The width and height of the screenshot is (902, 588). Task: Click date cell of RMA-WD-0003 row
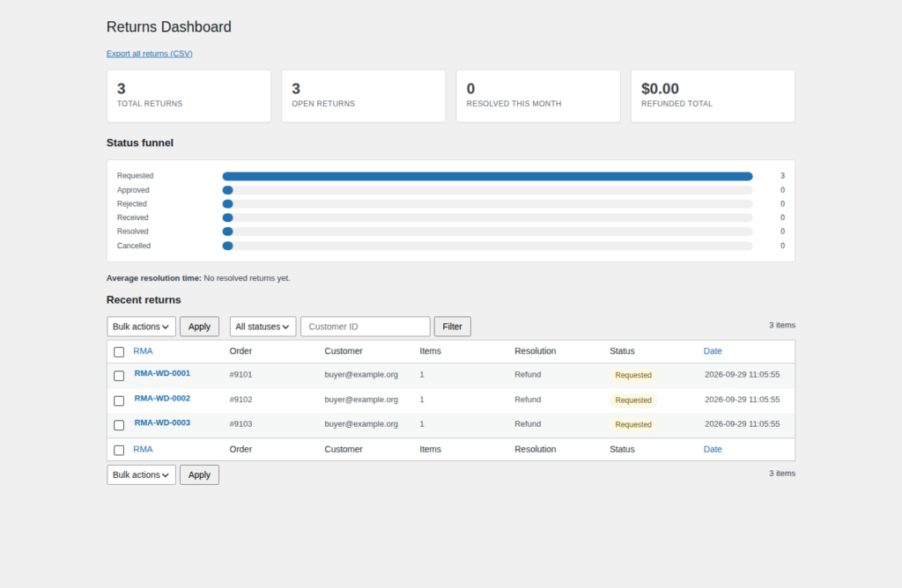pyautogui.click(x=742, y=424)
